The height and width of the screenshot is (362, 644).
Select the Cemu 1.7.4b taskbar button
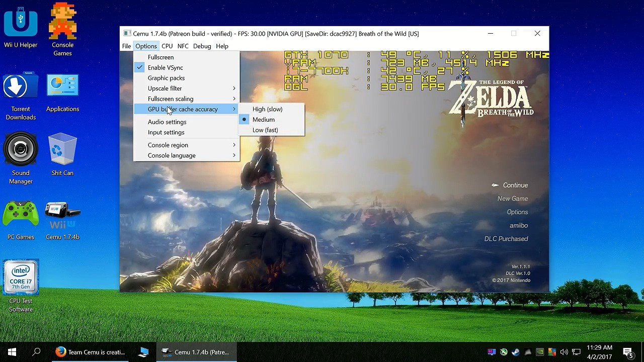(196, 352)
